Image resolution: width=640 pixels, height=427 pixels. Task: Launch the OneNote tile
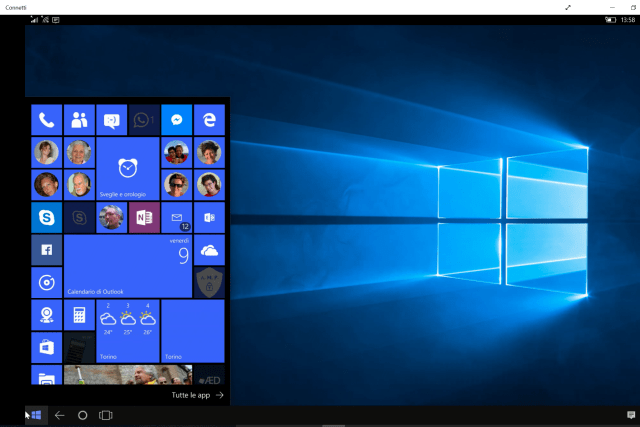144,217
